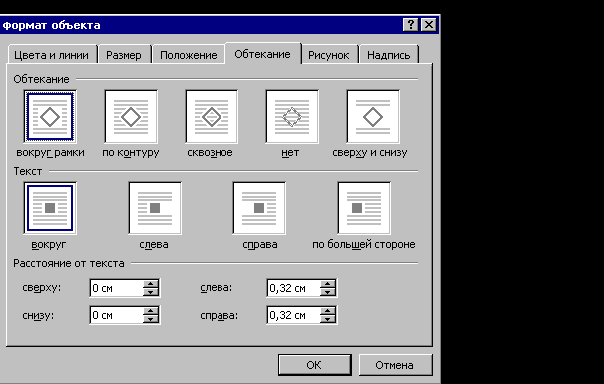Select the «вокруг рамки» wrapping style icon
The image size is (604, 384).
(x=50, y=117)
